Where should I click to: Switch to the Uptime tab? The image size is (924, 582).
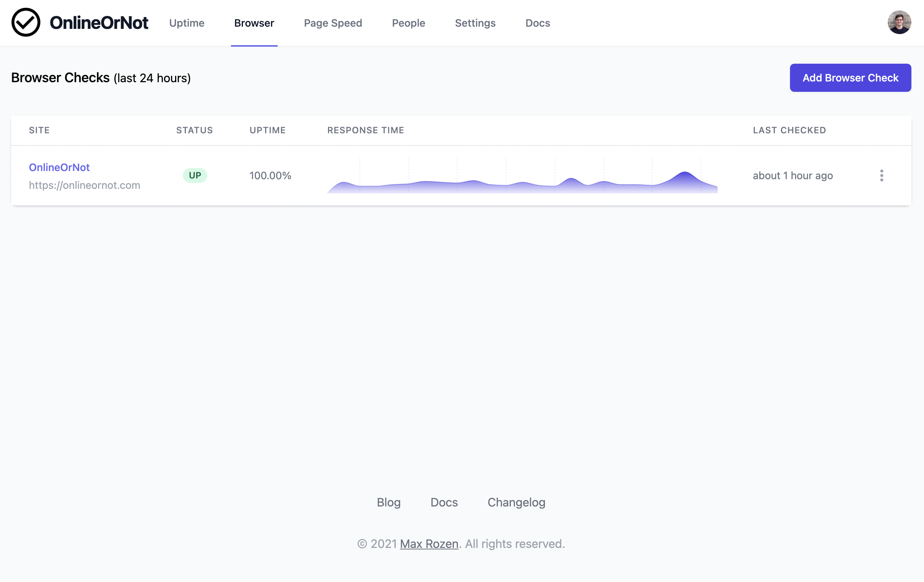click(x=187, y=23)
